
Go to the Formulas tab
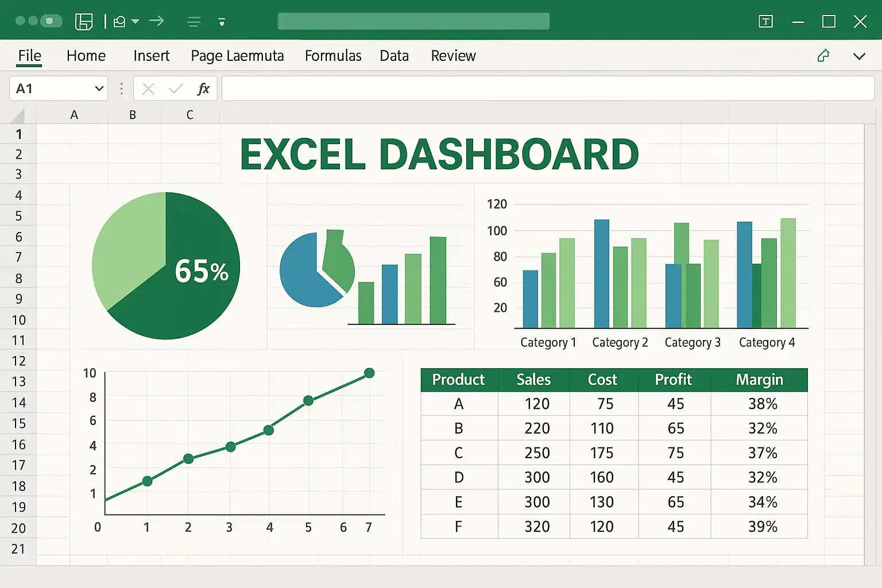click(333, 56)
